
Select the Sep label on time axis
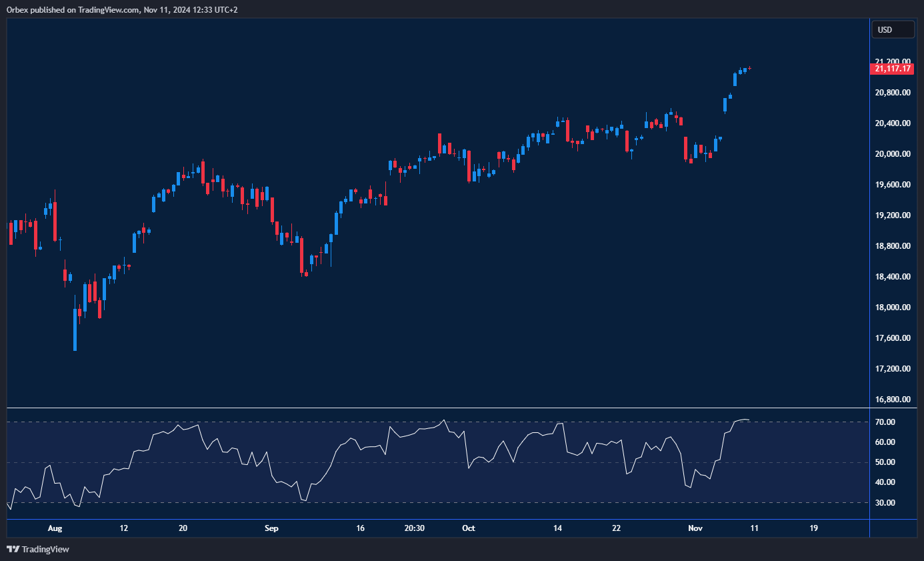point(271,528)
